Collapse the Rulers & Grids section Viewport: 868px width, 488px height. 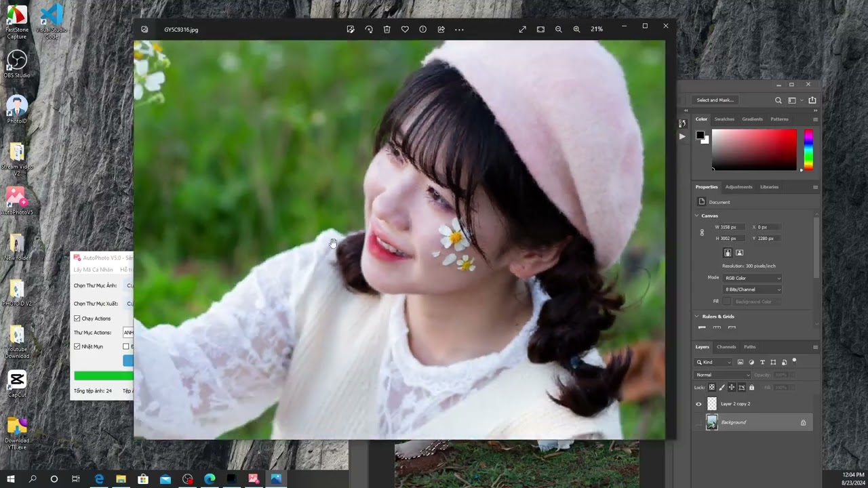(696, 317)
